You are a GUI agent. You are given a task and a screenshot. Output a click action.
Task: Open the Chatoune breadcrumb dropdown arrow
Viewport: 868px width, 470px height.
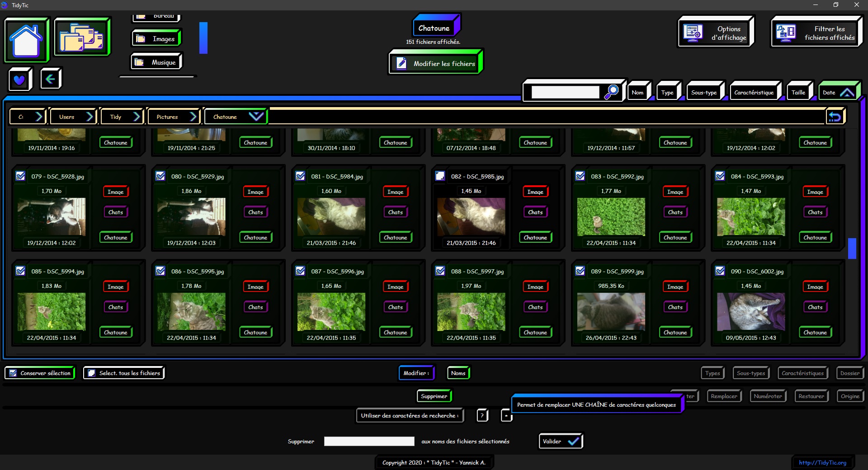pyautogui.click(x=256, y=117)
